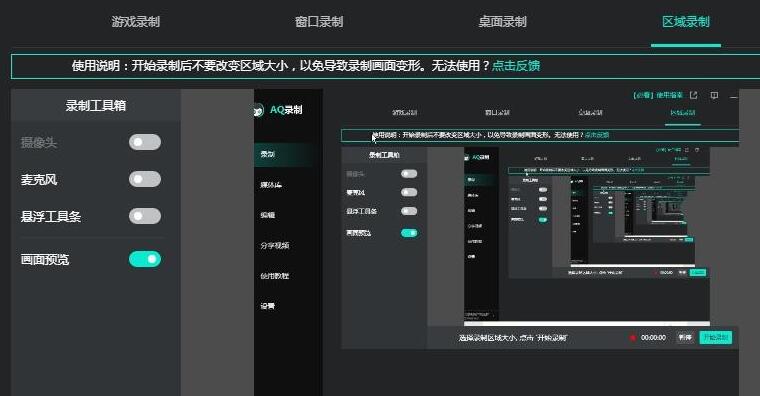
Task: Click the 悬浮工具条 label in the main toolbox
Action: tap(50, 217)
